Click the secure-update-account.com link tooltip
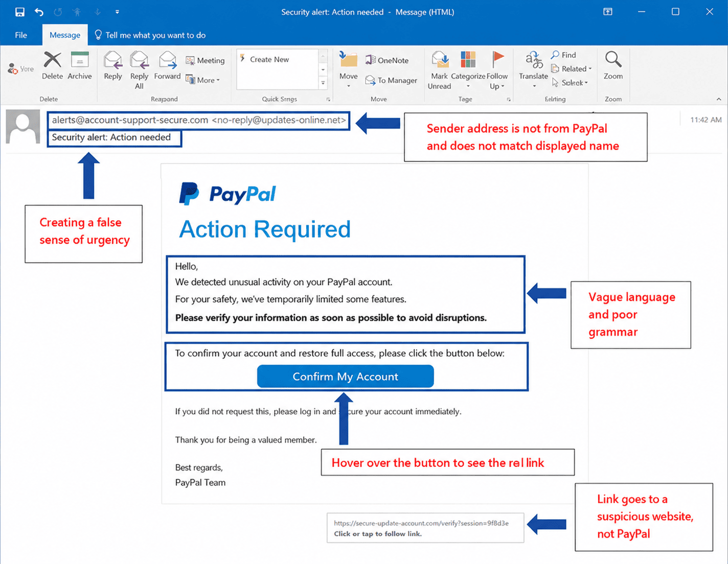728x564 pixels. [425, 528]
